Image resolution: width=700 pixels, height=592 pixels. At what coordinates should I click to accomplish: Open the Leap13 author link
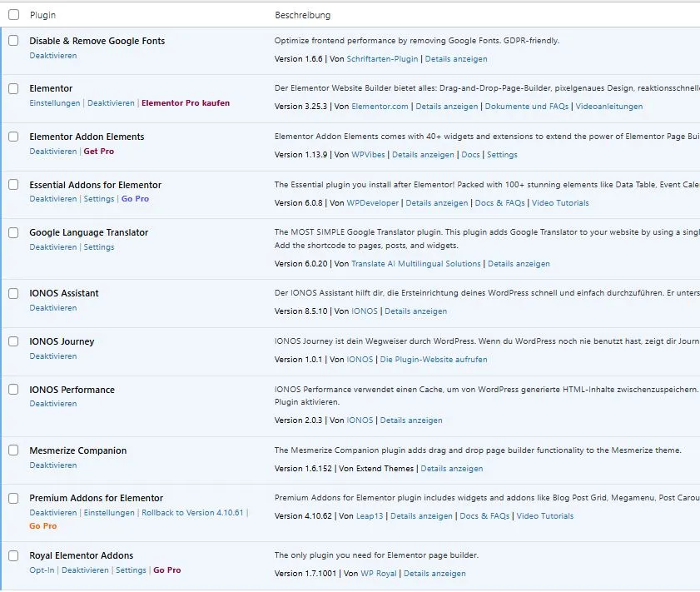pos(370,515)
